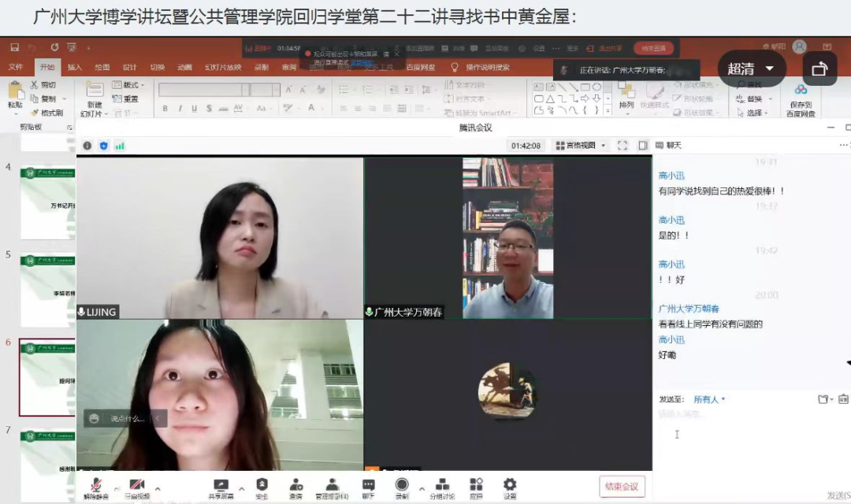The image size is (851, 504).
Task: Open Layout (版式) dropdown
Action: (x=128, y=84)
